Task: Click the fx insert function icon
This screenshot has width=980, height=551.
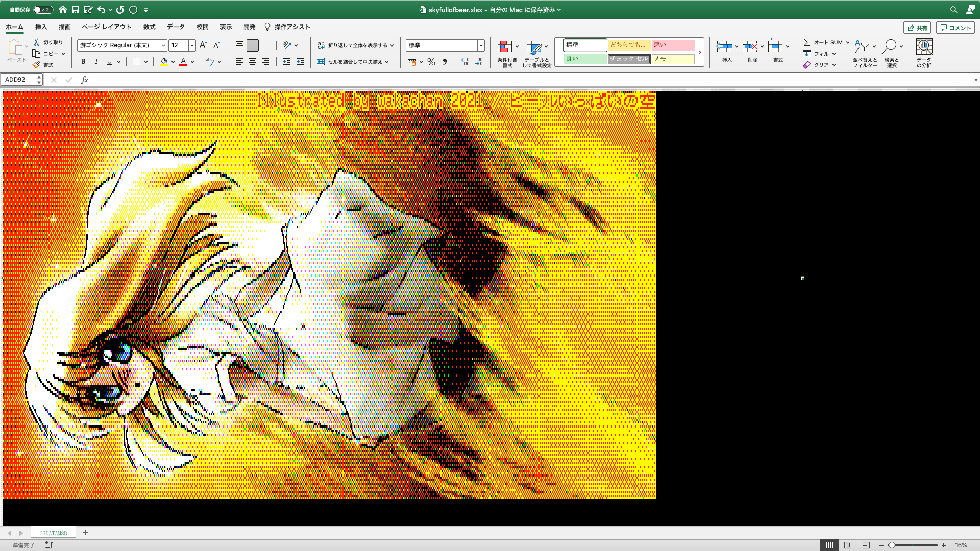Action: pos(85,80)
